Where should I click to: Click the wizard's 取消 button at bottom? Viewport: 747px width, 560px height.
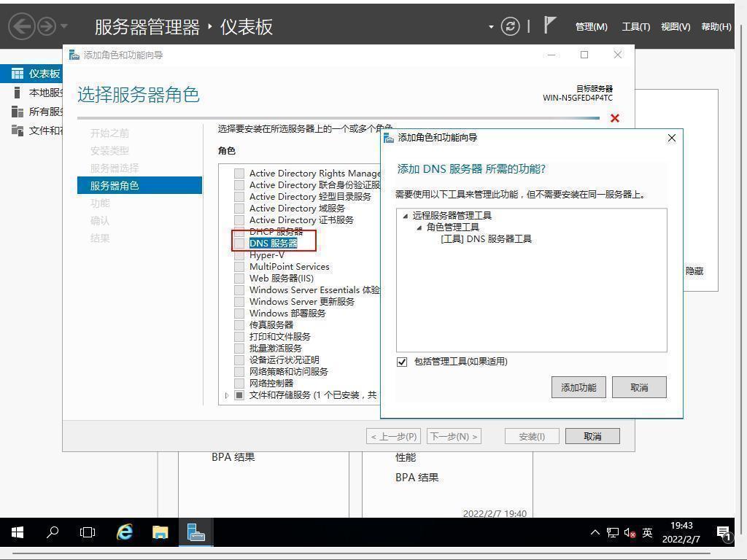(x=592, y=436)
